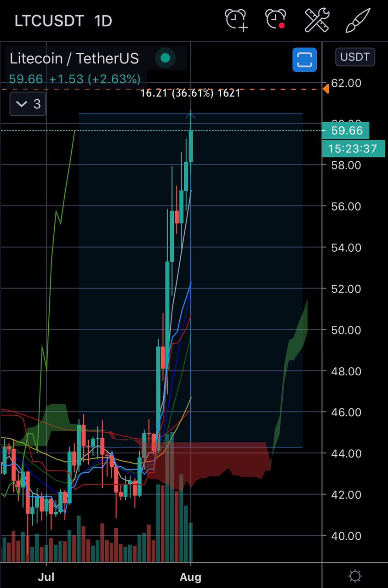Screen dimensions: 388x588
Task: Change the 1D timeframe interval
Action: [x=103, y=21]
